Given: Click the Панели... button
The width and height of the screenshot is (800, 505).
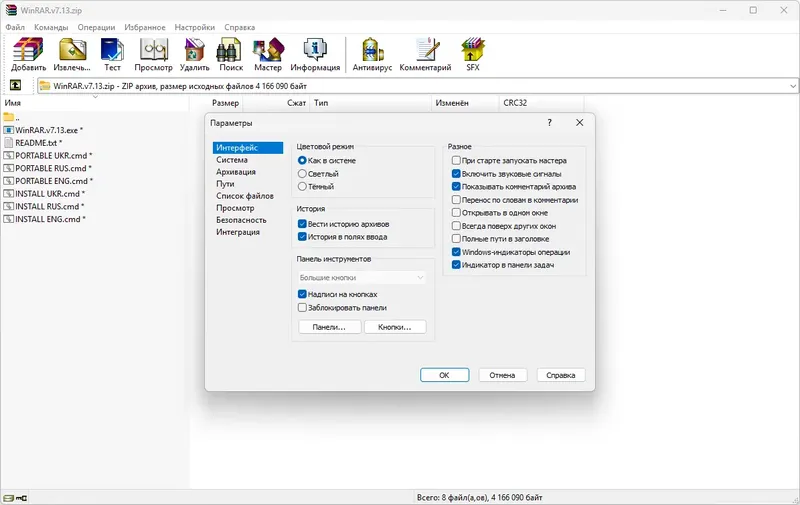Looking at the screenshot, I should tap(330, 327).
